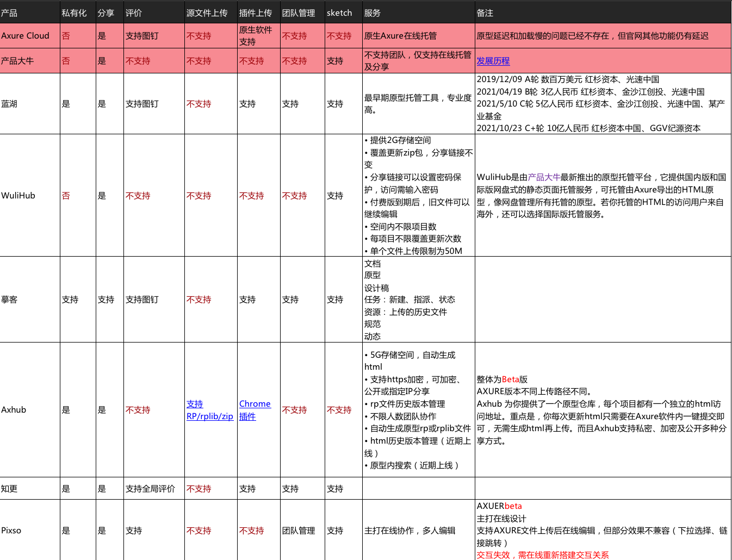Click 支持图钉 cell in 摹客 row

point(154,300)
